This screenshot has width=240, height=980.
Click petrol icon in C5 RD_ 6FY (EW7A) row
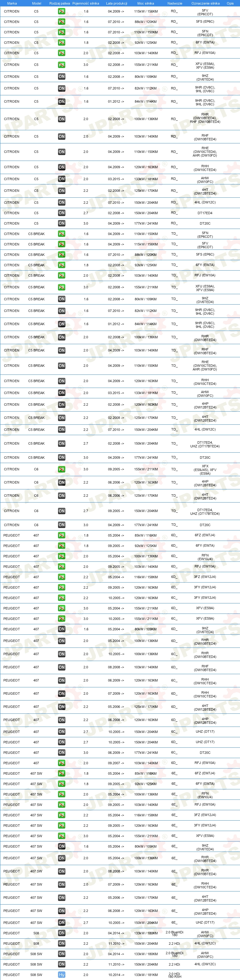[61, 43]
